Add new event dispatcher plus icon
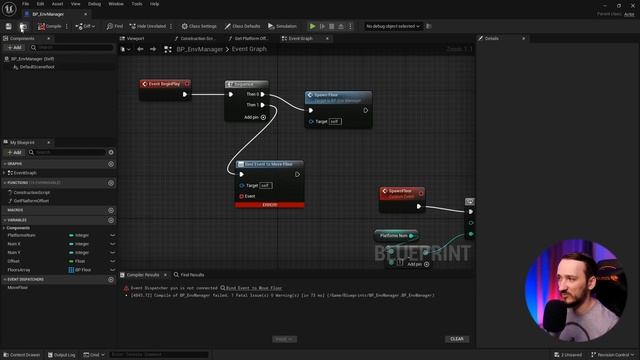The image size is (640, 360). coord(111,280)
